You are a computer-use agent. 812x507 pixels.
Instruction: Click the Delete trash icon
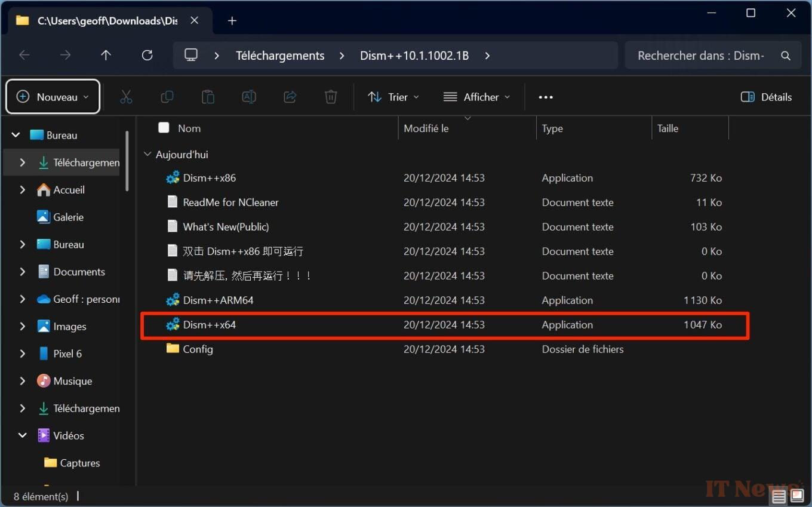331,97
